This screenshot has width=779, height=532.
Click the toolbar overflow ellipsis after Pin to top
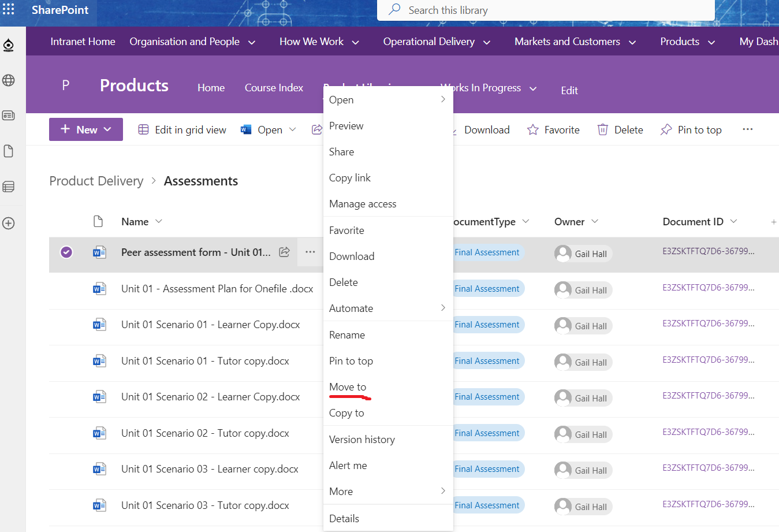point(747,129)
